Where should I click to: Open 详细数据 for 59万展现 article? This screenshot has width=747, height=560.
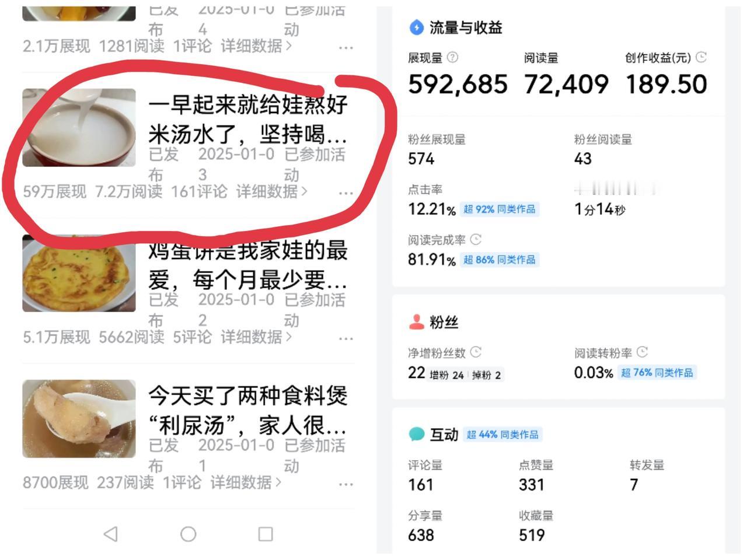pos(271,191)
